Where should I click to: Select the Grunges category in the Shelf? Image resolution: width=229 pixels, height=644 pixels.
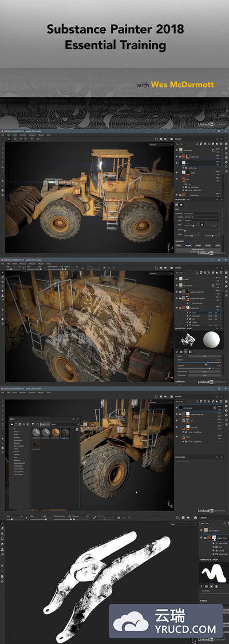(17, 437)
